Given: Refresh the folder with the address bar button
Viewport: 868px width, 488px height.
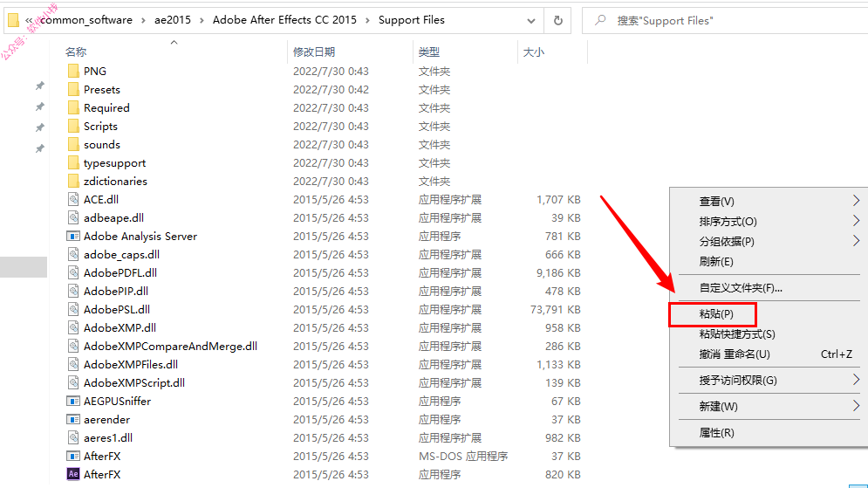Looking at the screenshot, I should tap(558, 20).
